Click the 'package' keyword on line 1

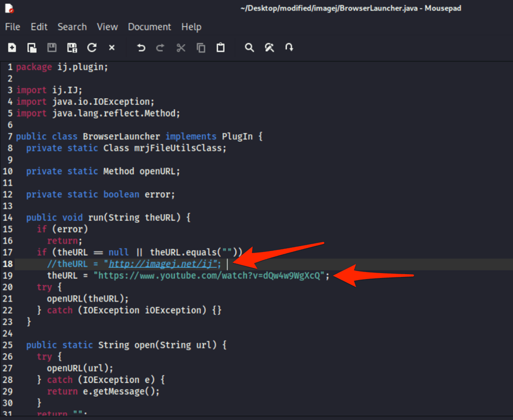click(x=34, y=67)
